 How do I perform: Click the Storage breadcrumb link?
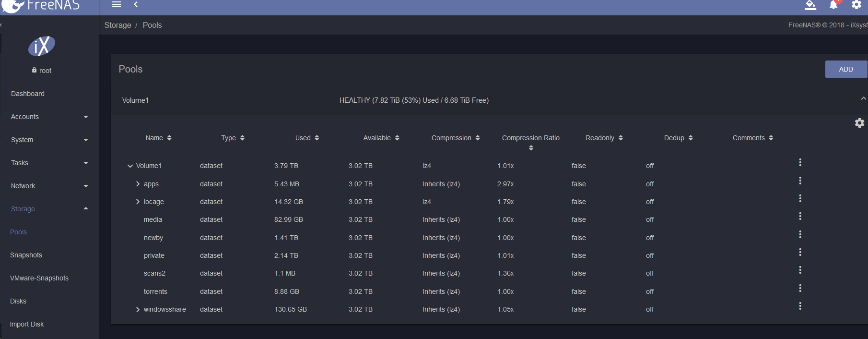117,25
